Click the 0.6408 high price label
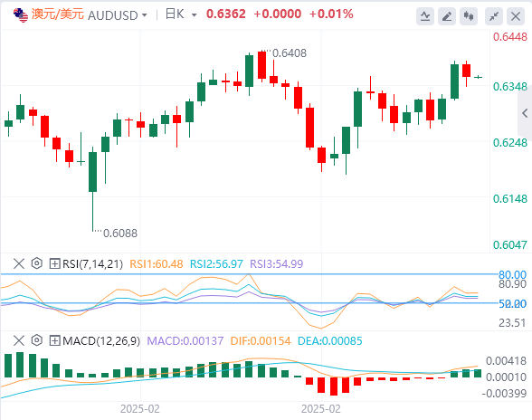Viewport: 532px width, 420px height. click(290, 53)
